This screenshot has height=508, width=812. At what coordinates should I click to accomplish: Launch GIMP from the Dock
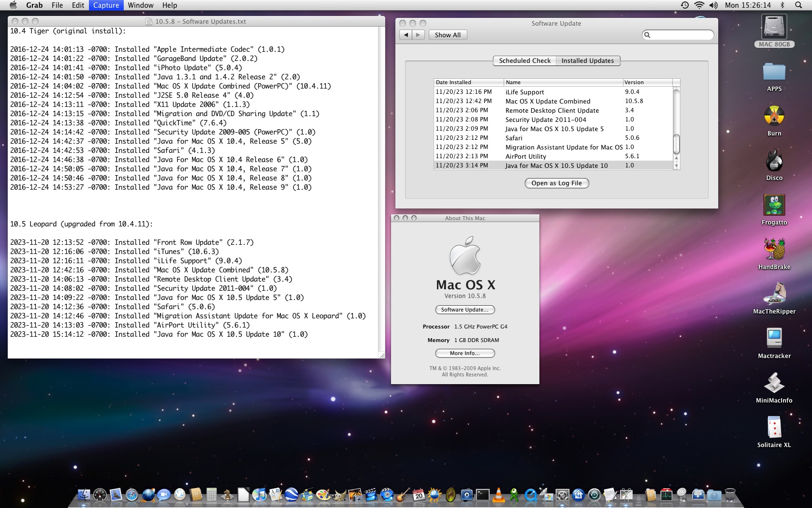[x=339, y=495]
